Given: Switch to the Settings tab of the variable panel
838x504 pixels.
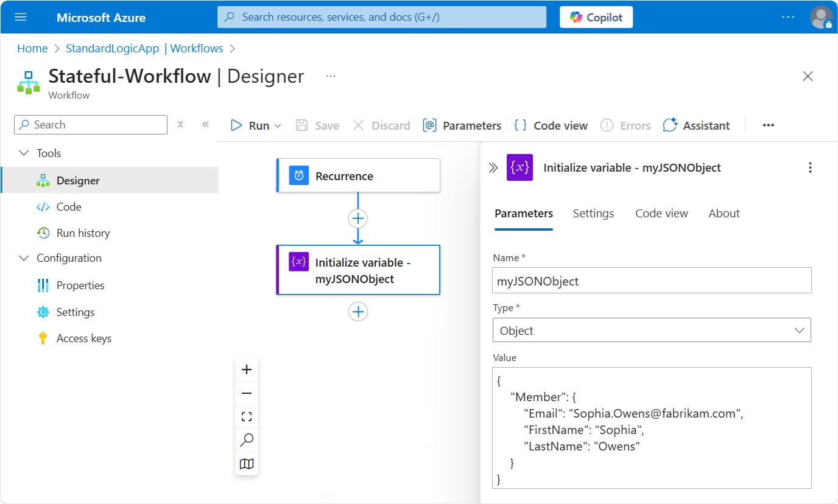Looking at the screenshot, I should point(593,213).
